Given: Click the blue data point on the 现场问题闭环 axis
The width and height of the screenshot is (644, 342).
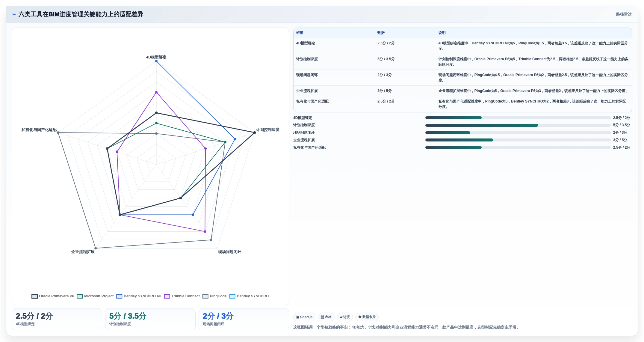Looking at the screenshot, I should pos(193,215).
